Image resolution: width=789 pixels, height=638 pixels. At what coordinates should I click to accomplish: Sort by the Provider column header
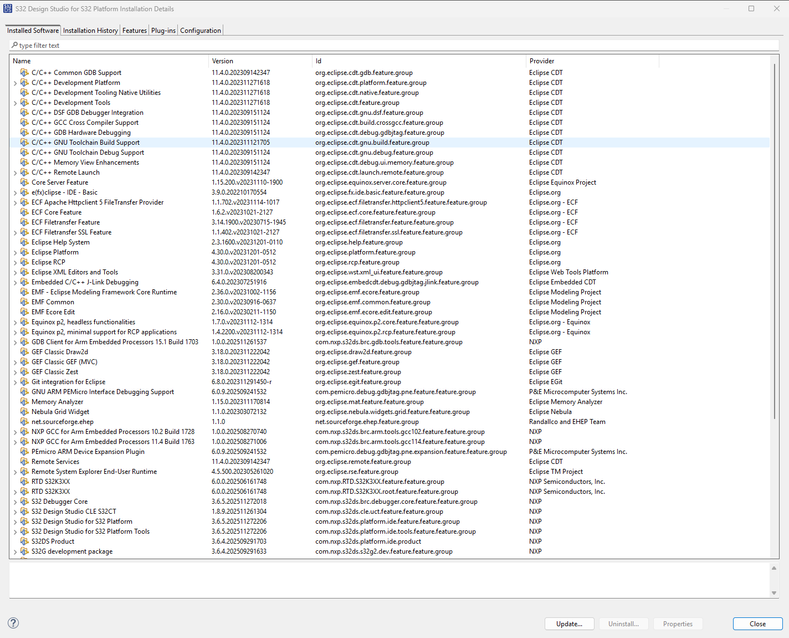[592, 61]
